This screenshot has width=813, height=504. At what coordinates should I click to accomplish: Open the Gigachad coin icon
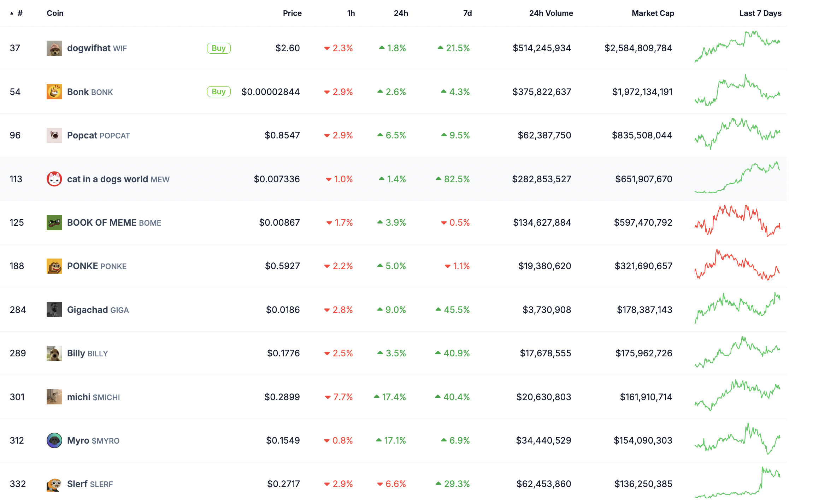[54, 310]
